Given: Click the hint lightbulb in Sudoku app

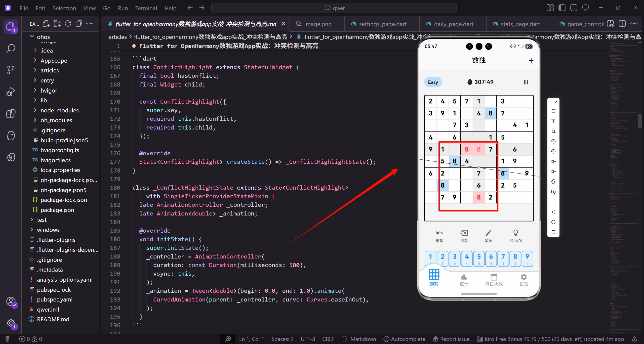Looking at the screenshot, I should [515, 236].
